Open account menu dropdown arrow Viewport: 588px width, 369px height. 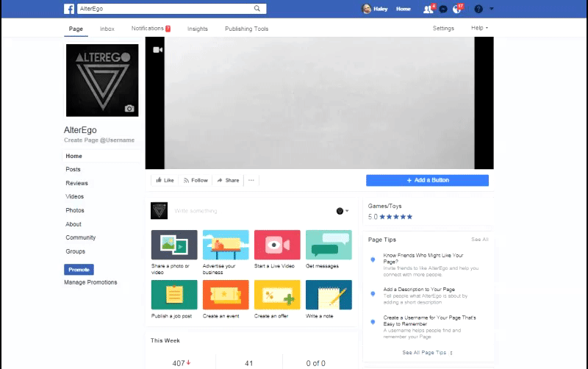click(x=492, y=9)
